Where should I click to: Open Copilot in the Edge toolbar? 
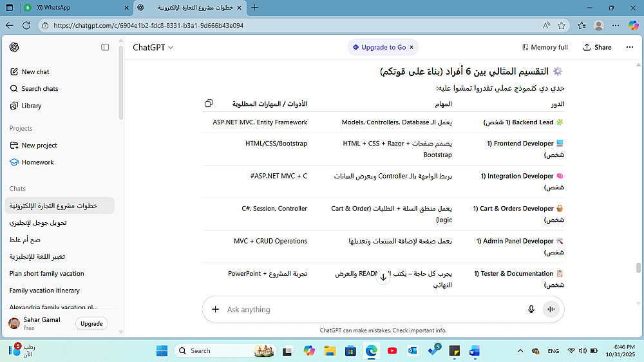click(x=633, y=26)
